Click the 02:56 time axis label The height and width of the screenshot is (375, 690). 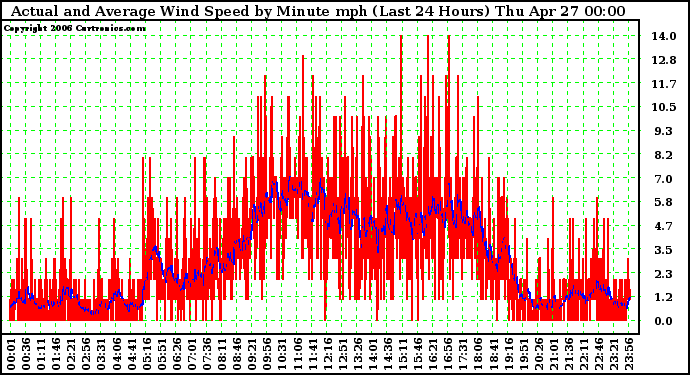(x=86, y=354)
